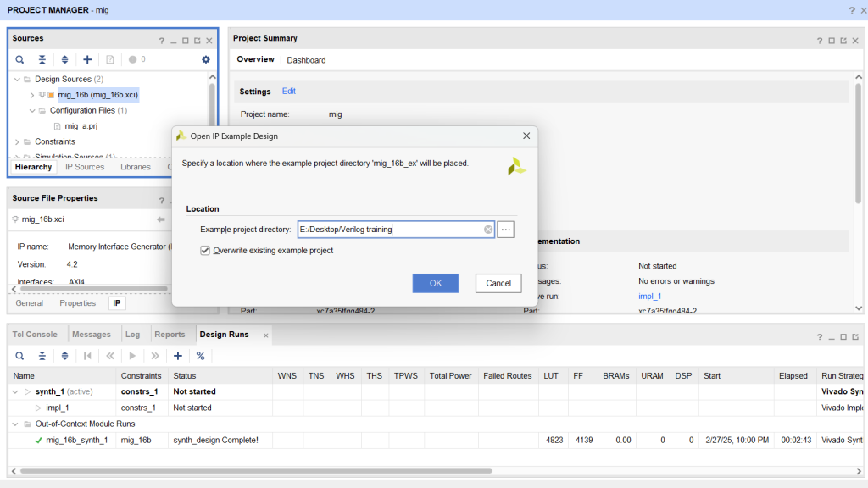
Task: Sort by the WNS column header
Action: (x=287, y=376)
